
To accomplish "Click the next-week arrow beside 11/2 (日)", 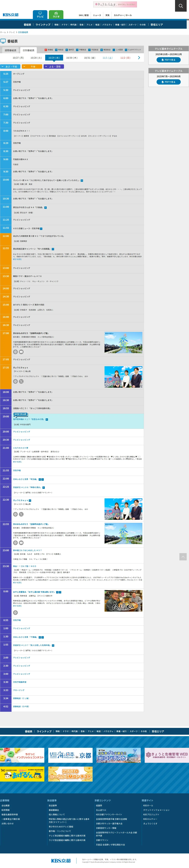I will point(139,58).
